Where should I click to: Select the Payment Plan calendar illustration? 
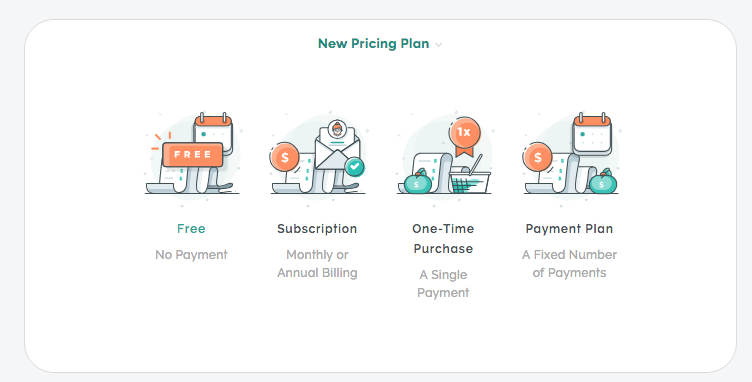coord(571,160)
